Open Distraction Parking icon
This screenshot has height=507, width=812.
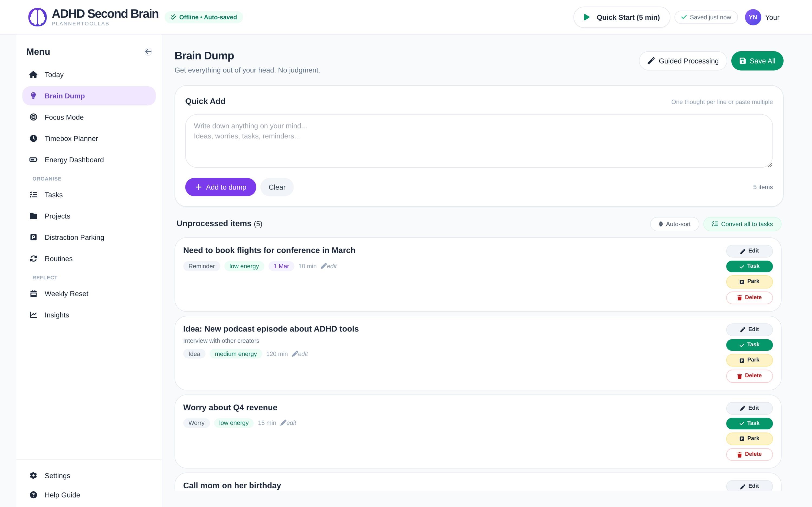coord(34,237)
